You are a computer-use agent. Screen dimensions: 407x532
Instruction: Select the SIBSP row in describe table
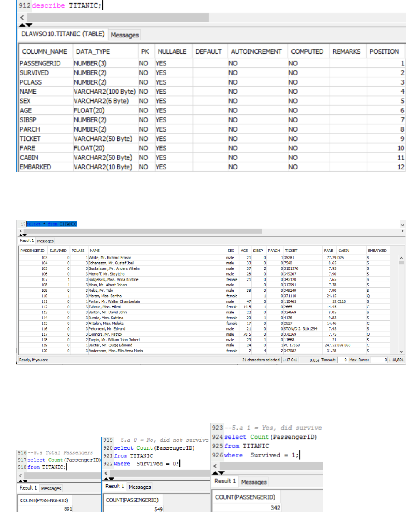212,120
